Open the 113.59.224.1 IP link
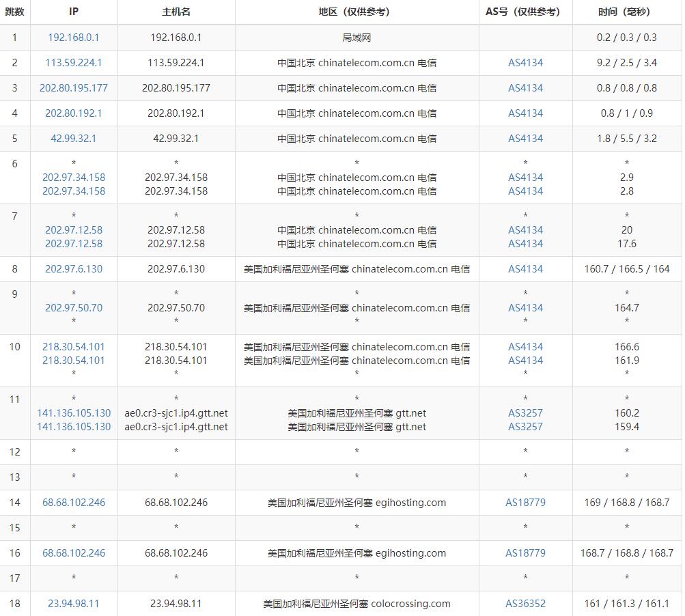 (x=73, y=63)
